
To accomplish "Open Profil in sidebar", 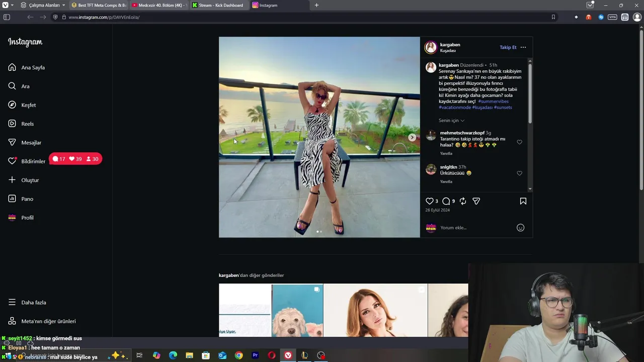I will click(x=21, y=218).
